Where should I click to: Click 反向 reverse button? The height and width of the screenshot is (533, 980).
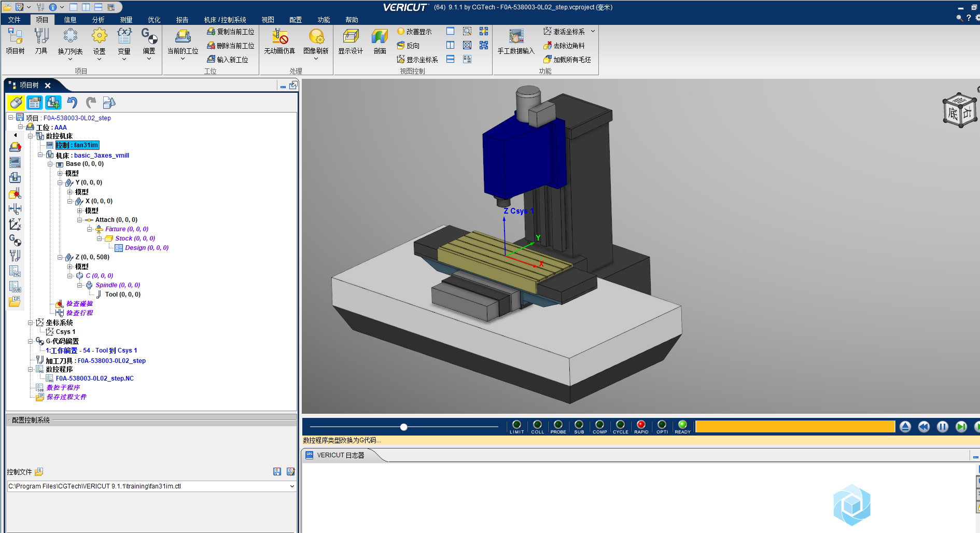pyautogui.click(x=408, y=46)
